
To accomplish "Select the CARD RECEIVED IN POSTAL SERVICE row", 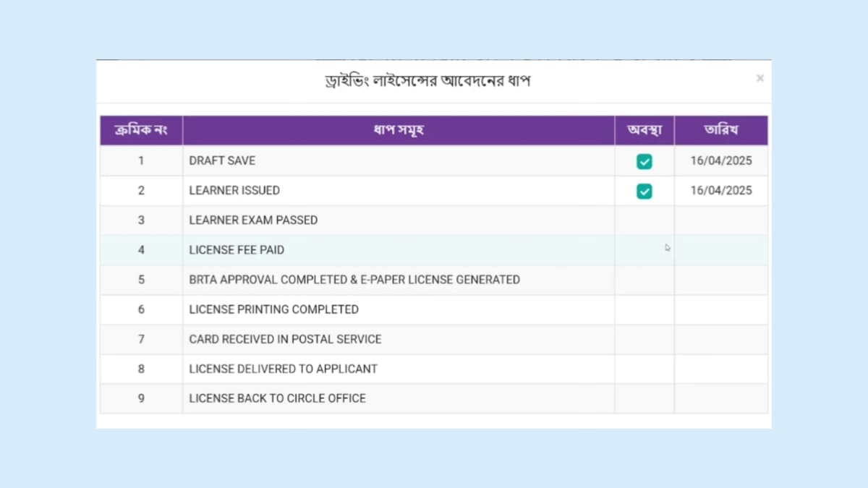I will [285, 339].
